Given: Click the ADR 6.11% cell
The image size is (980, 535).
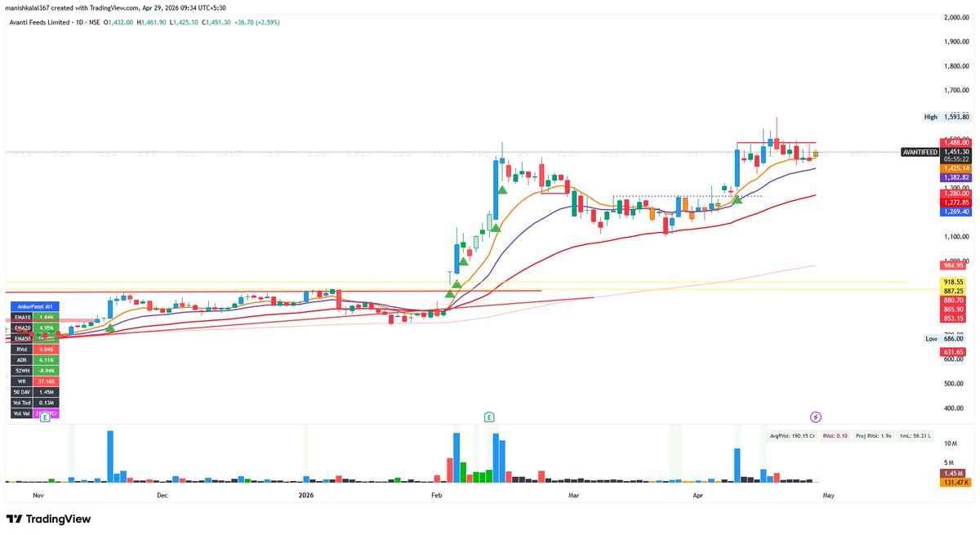Looking at the screenshot, I should (x=47, y=359).
